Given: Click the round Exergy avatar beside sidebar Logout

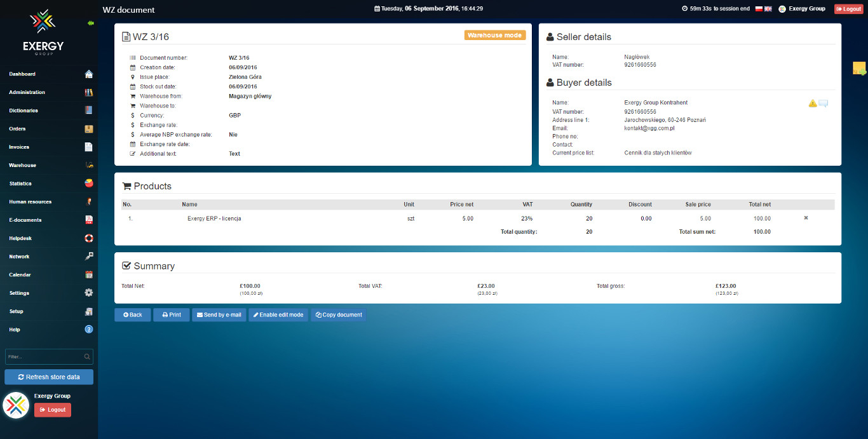Looking at the screenshot, I should click(17, 405).
